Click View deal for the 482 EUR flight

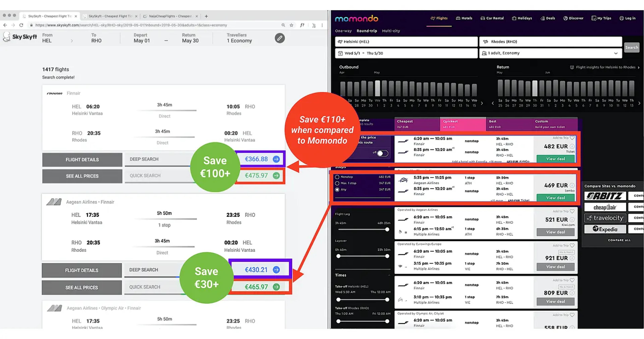click(555, 159)
